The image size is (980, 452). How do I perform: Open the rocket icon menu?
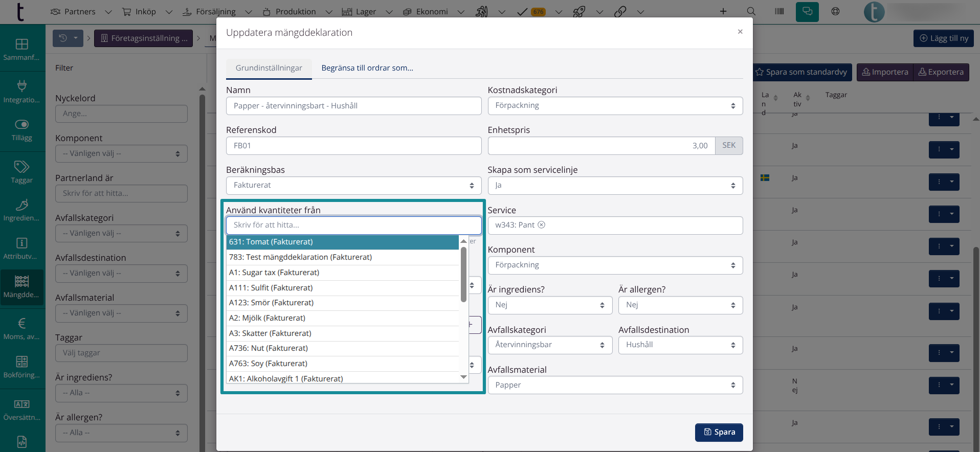point(579,11)
